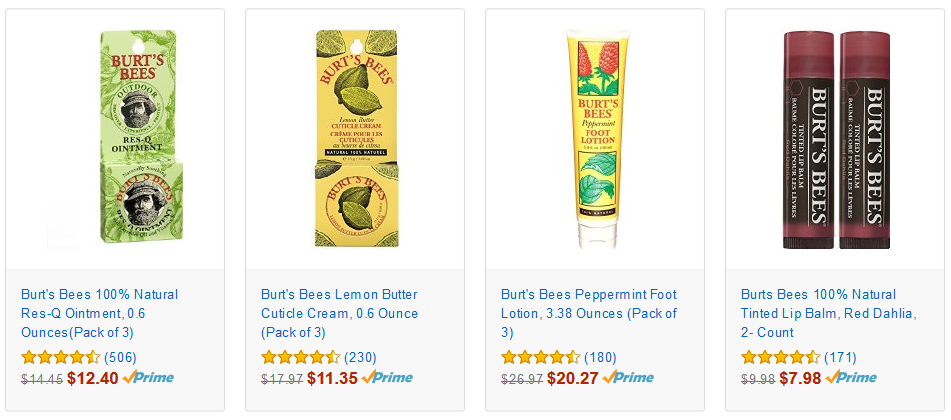Click Prime badge beside $11.35 price

coord(387,378)
